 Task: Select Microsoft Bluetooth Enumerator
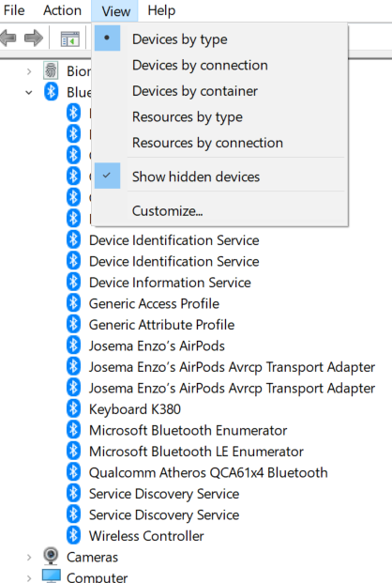pos(188,431)
